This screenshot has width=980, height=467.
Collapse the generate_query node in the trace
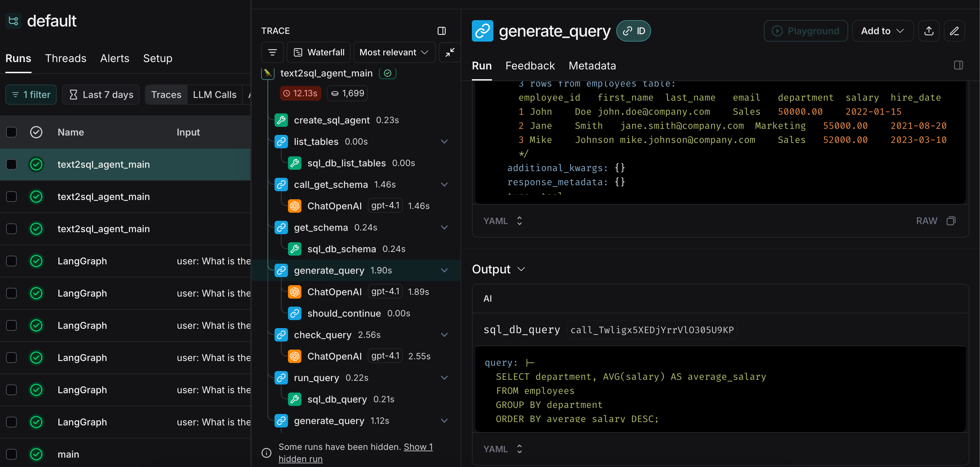[444, 270]
